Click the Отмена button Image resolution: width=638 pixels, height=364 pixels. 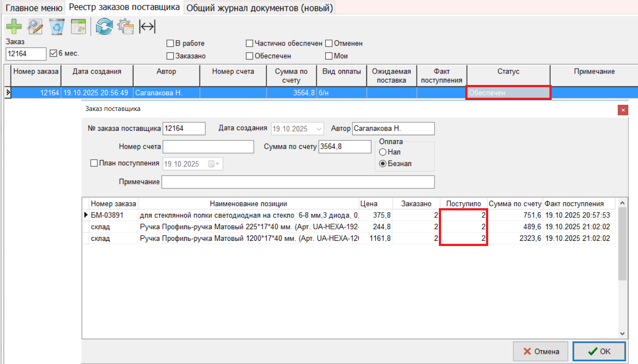[x=540, y=351]
